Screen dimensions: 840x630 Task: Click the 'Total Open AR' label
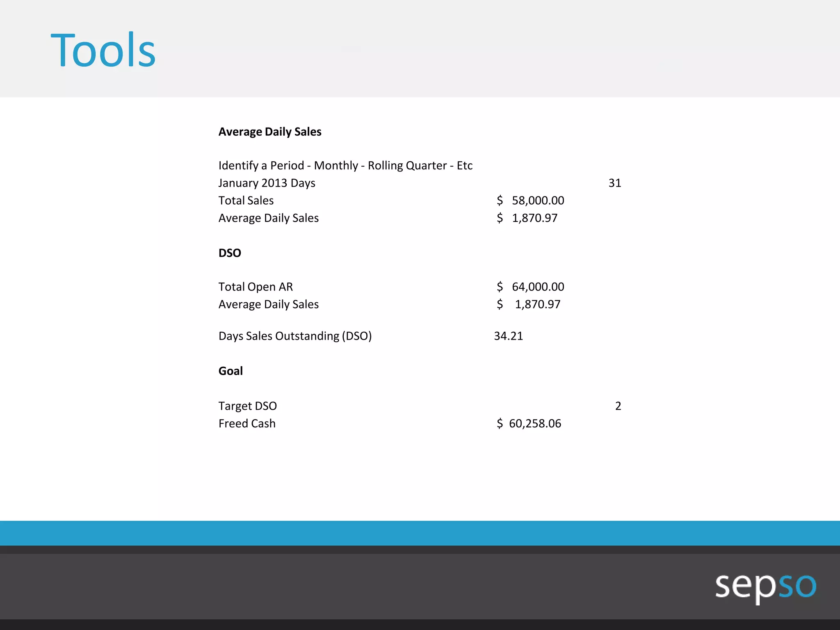pos(256,287)
